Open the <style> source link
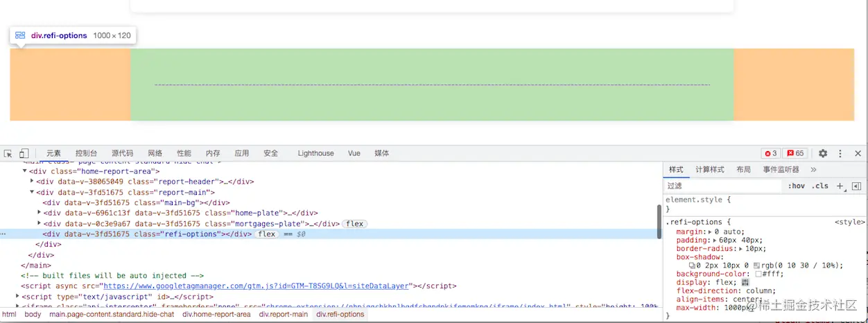The width and height of the screenshot is (868, 323). [x=849, y=222]
